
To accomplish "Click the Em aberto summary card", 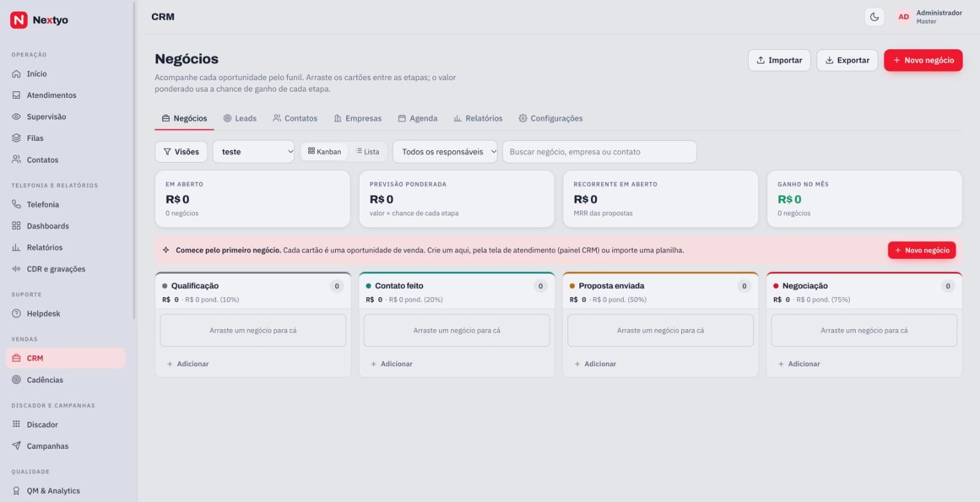I will coord(253,199).
